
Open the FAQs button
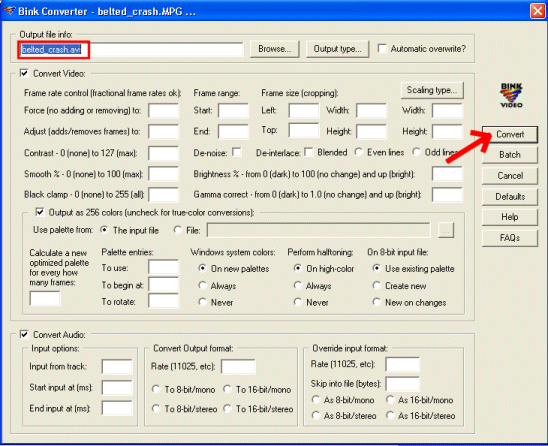point(510,238)
